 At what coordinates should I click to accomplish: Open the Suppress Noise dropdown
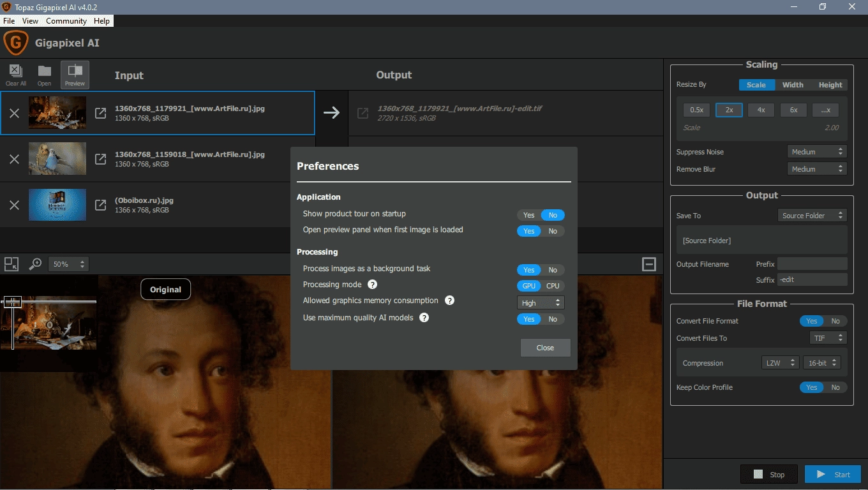817,152
